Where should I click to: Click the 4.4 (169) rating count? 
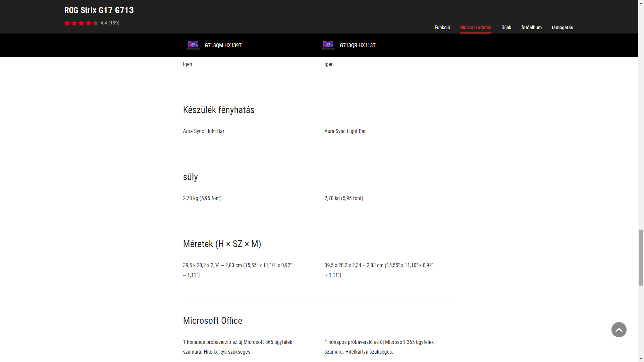pyautogui.click(x=110, y=23)
